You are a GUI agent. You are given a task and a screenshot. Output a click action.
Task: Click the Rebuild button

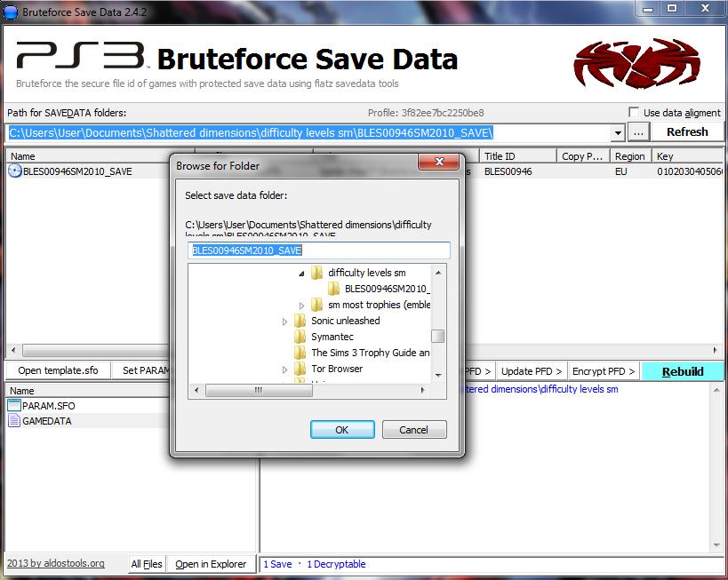point(683,371)
